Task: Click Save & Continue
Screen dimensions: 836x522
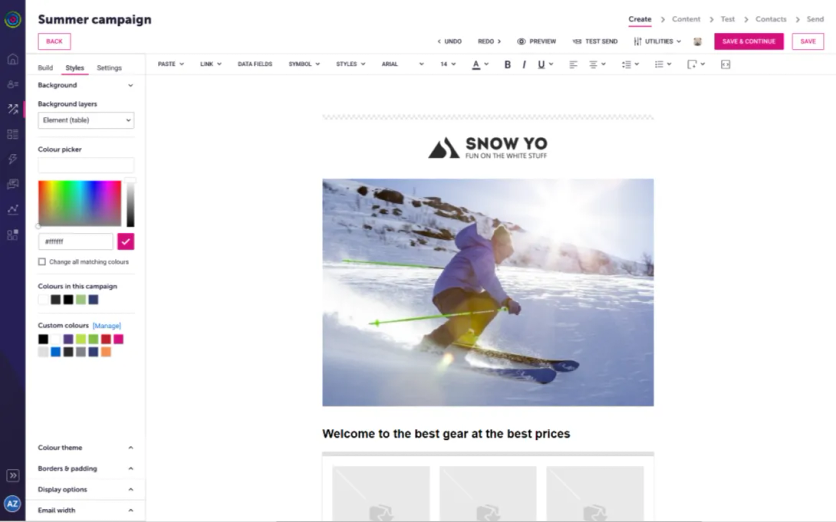Action: coord(749,42)
